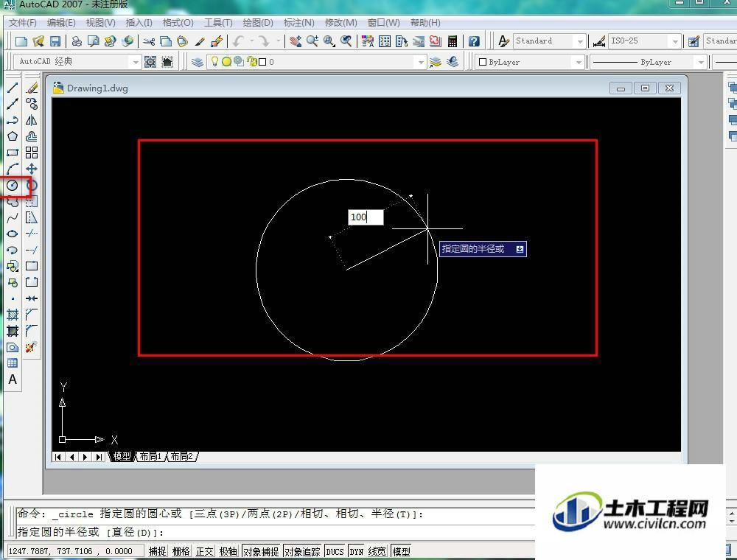Select the Line draw tool

(13, 88)
